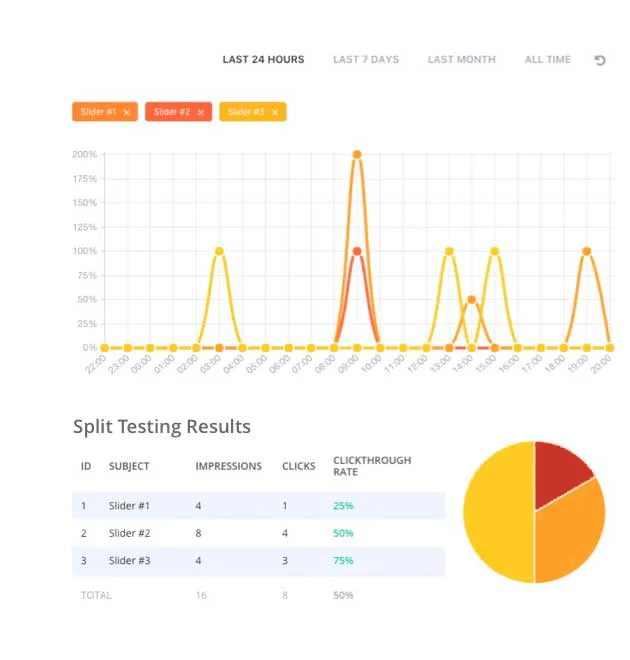
Task: Remove the Slider #3 filter tag
Action: (275, 112)
